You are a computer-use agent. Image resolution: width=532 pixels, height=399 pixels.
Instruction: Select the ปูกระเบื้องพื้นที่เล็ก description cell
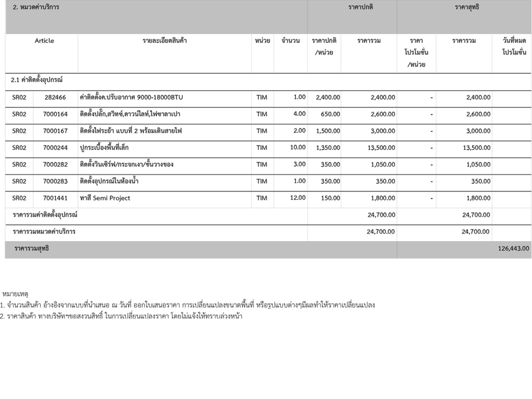tap(104, 148)
